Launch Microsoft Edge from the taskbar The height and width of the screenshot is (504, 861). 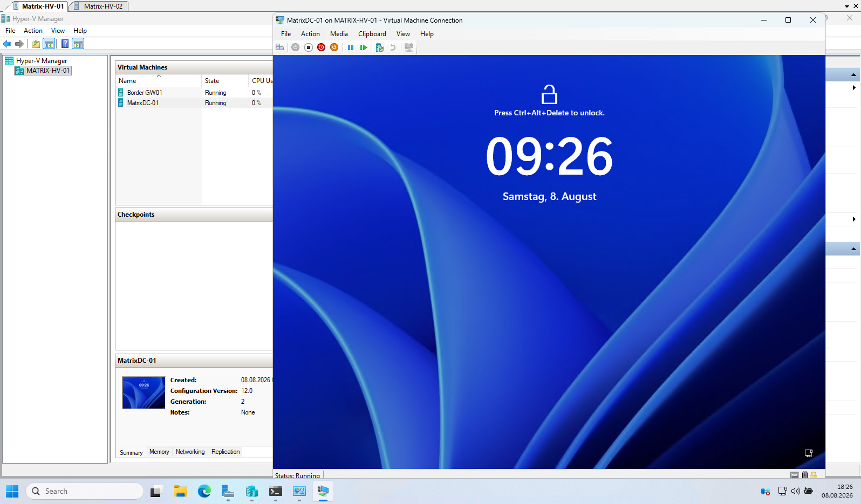coord(204,491)
